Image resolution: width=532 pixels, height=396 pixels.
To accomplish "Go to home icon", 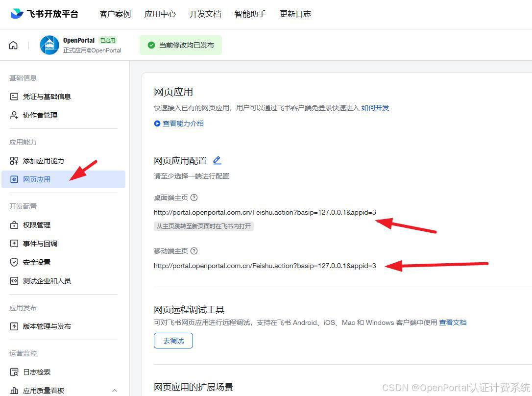I will tap(13, 45).
